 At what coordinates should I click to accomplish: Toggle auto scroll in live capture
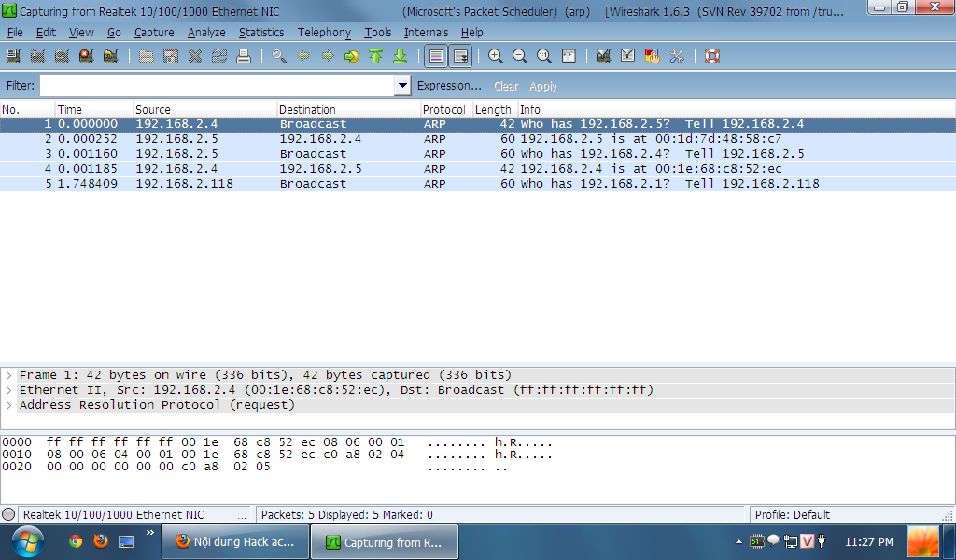(459, 56)
